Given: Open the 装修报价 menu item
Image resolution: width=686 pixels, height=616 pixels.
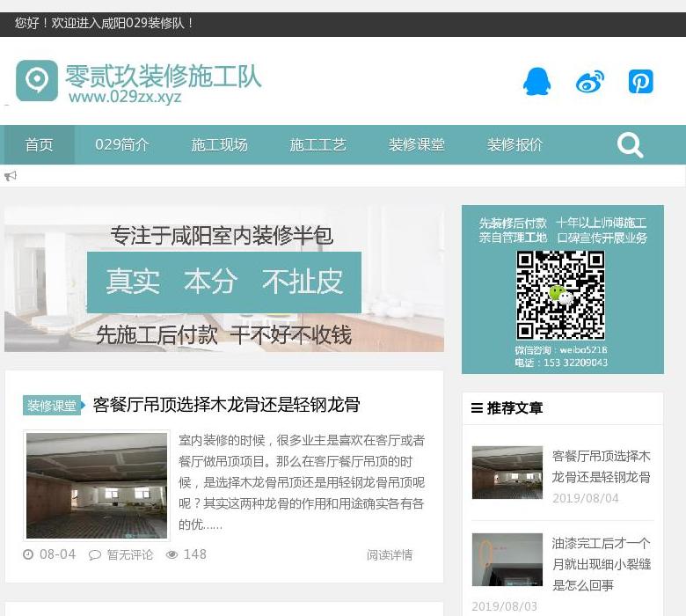Looking at the screenshot, I should (x=514, y=145).
